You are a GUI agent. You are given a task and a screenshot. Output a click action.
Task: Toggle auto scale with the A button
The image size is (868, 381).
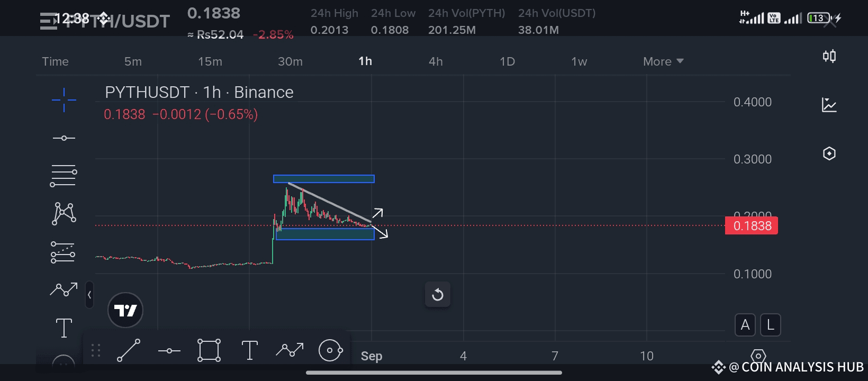[745, 325]
